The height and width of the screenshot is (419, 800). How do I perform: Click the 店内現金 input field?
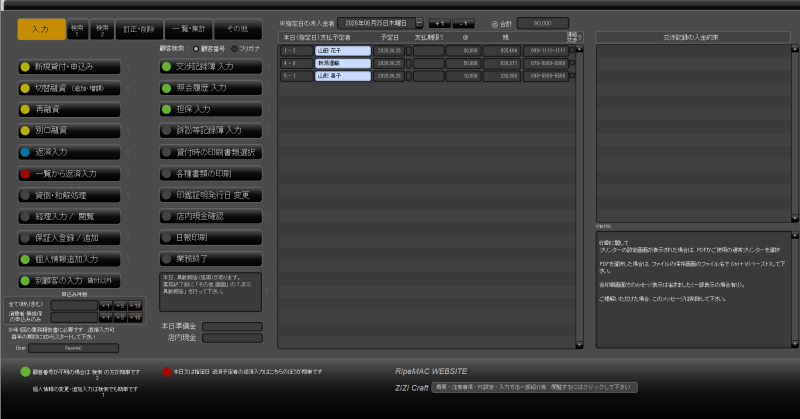[233, 338]
